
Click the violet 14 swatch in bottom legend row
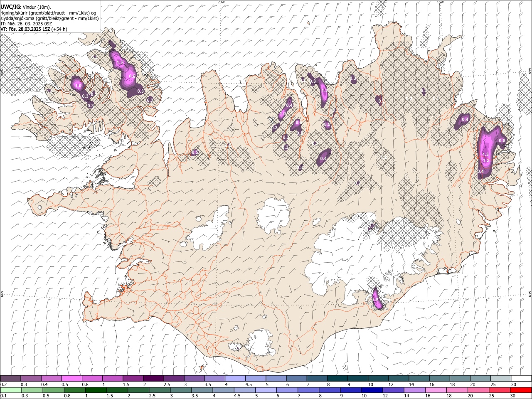click(415, 390)
